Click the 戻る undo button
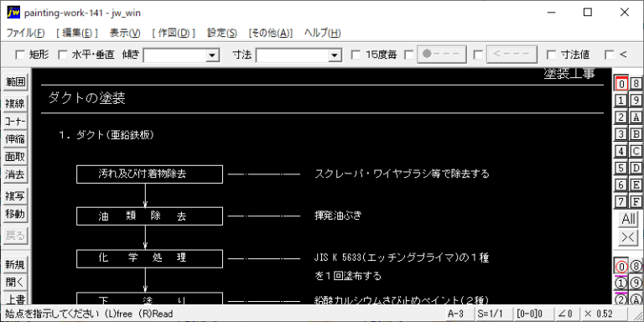The image size is (644, 322). point(15,236)
